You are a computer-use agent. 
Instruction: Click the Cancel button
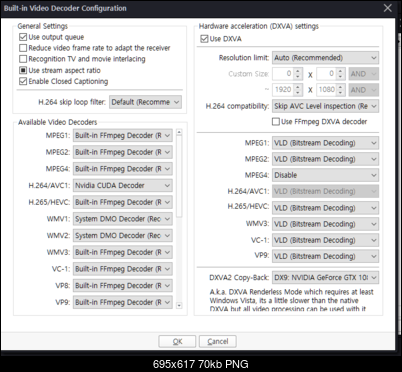pyautogui.click(x=218, y=341)
